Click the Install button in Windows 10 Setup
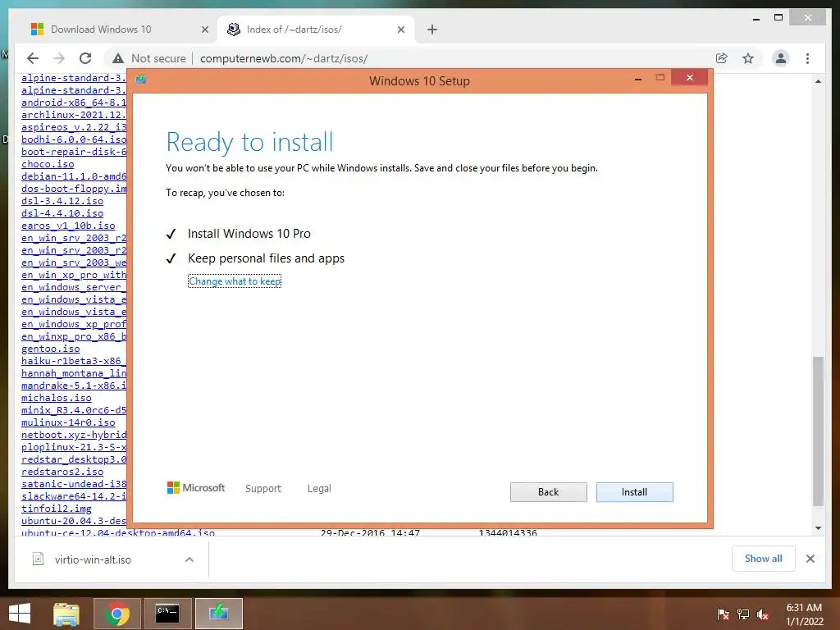 pos(634,492)
